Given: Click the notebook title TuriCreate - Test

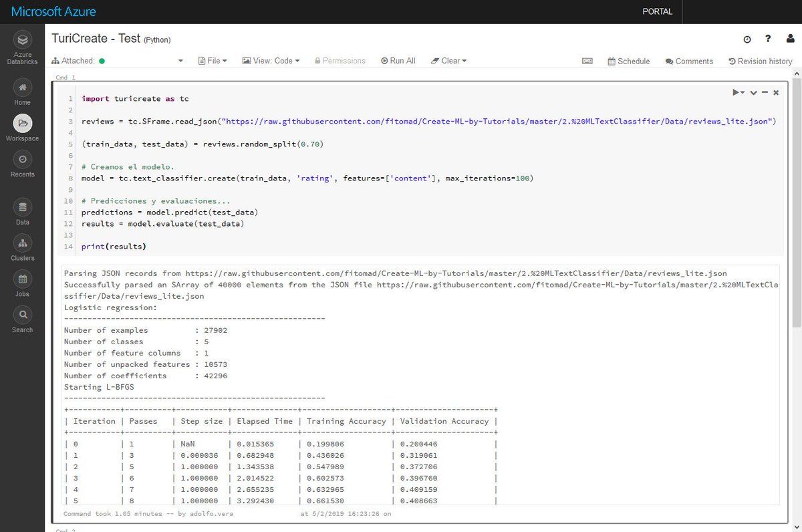Looking at the screenshot, I should (x=96, y=39).
